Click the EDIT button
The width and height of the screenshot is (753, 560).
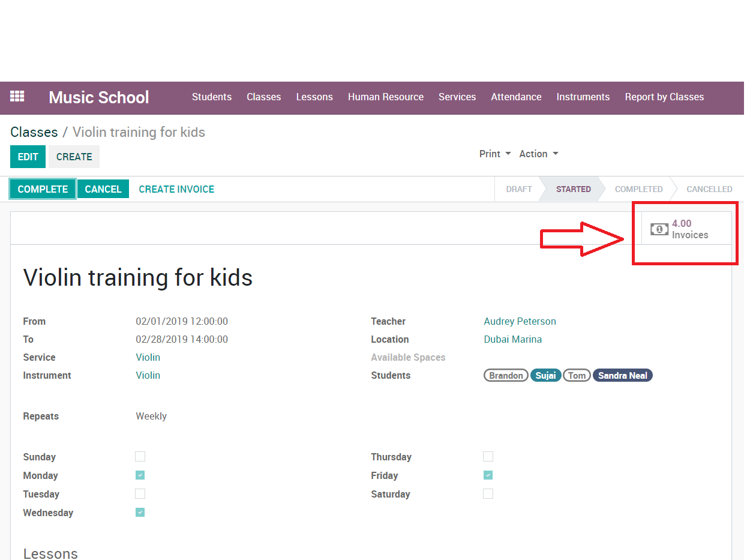[x=28, y=157]
